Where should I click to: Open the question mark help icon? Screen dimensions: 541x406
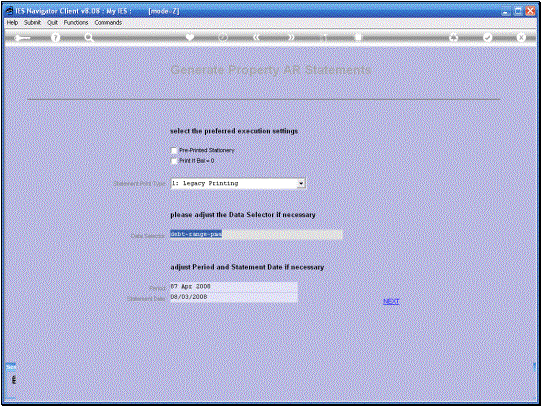(55, 38)
